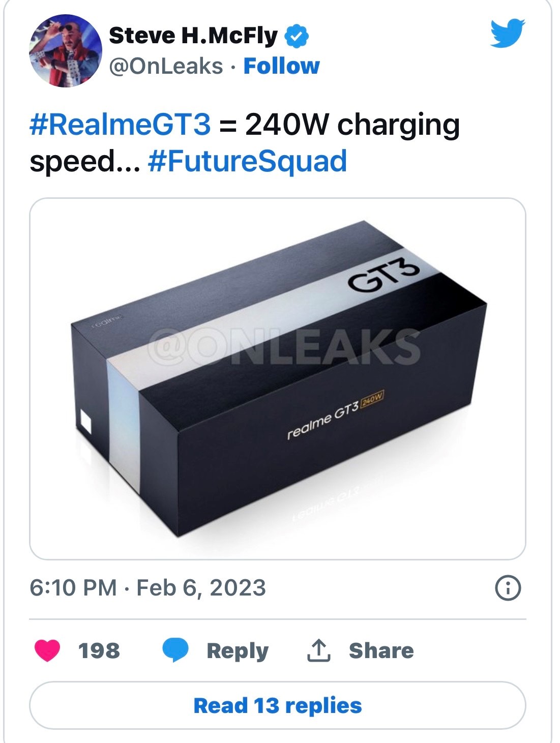Like the tweet with the heart icon

[47, 650]
